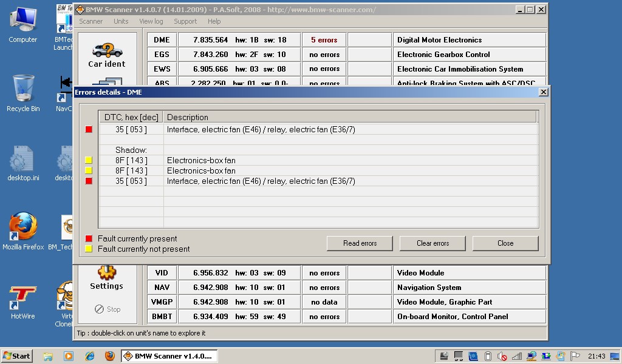The height and width of the screenshot is (364, 622).
Task: Click the BMBT unit name cell
Action: [x=162, y=317]
